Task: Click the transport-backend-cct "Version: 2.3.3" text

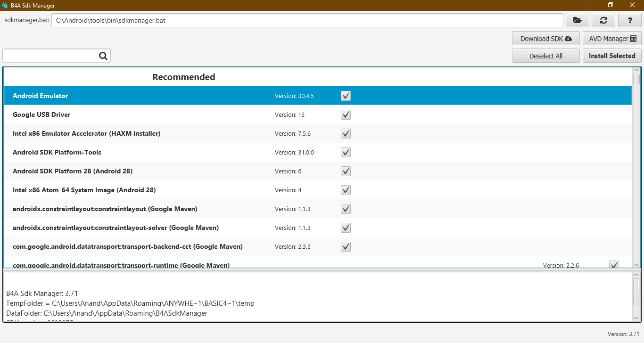Action: [293, 246]
